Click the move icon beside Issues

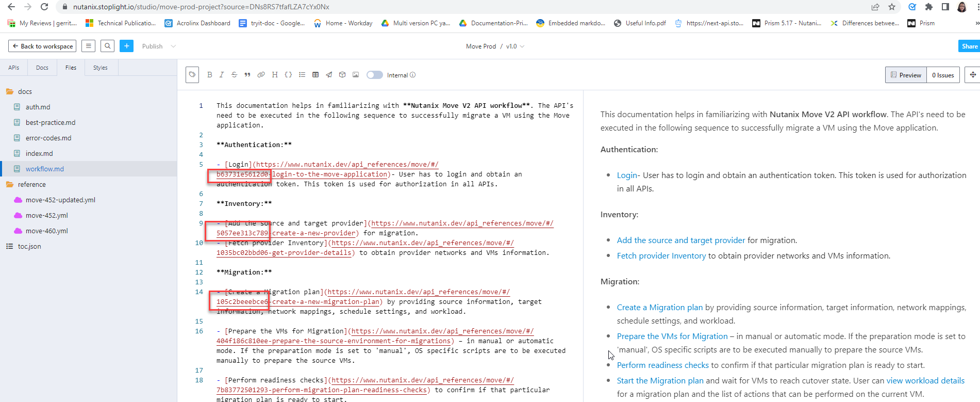point(972,75)
